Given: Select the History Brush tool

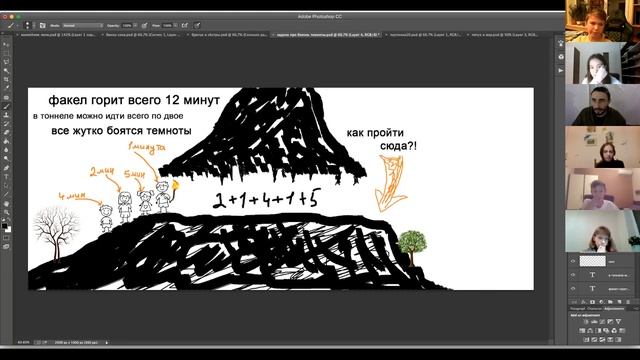Looking at the screenshot, I should coord(6,124).
